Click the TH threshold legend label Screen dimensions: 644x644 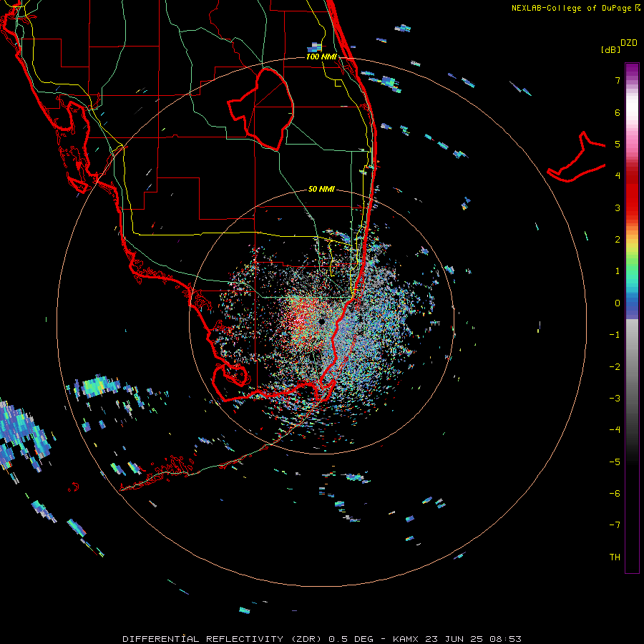pos(615,557)
